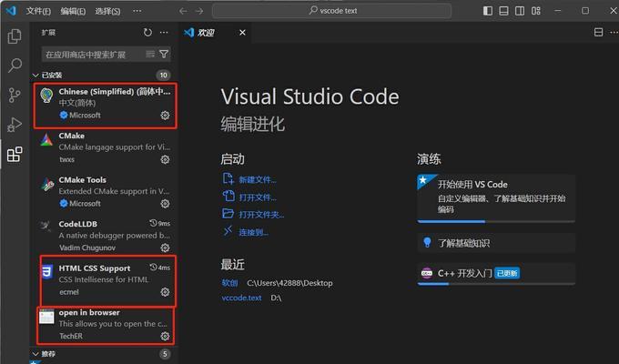Open settings gear for open in browser
Screen dimensions: 619x364
point(165,337)
